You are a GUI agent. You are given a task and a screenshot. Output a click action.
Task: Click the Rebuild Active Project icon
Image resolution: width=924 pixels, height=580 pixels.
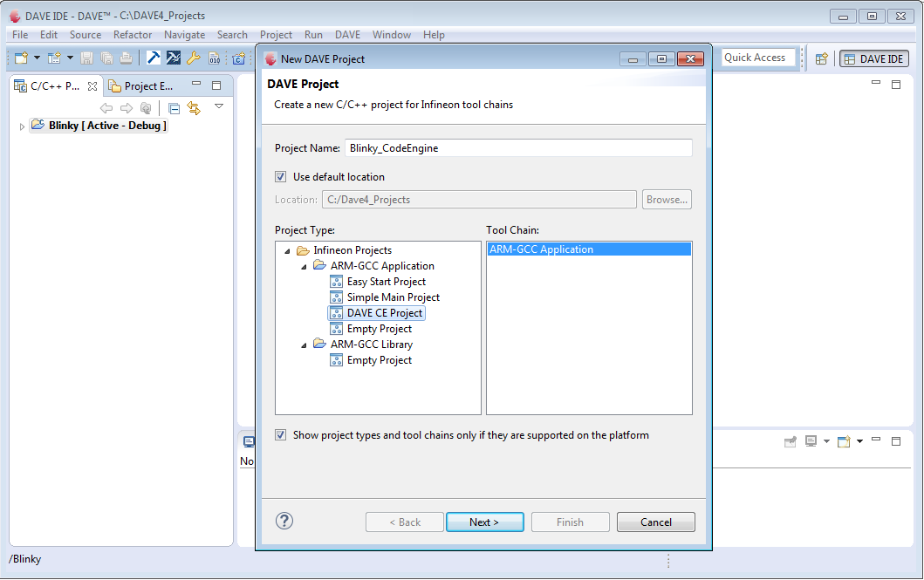click(174, 58)
